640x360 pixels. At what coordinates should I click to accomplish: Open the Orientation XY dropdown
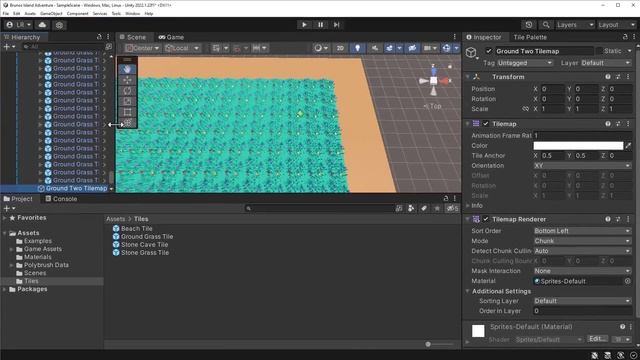[582, 166]
